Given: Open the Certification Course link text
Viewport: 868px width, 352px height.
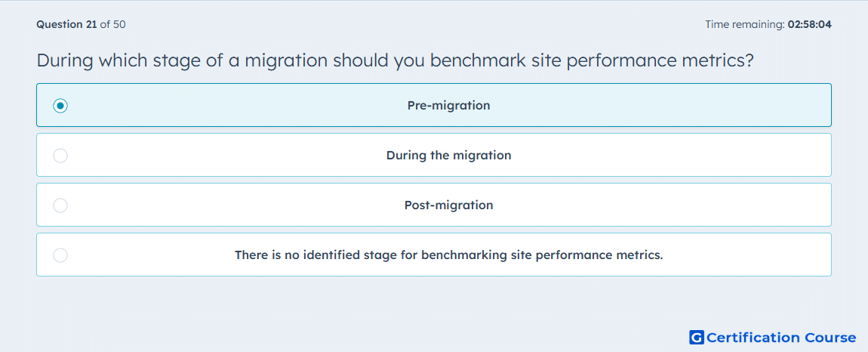Looking at the screenshot, I should [x=781, y=337].
